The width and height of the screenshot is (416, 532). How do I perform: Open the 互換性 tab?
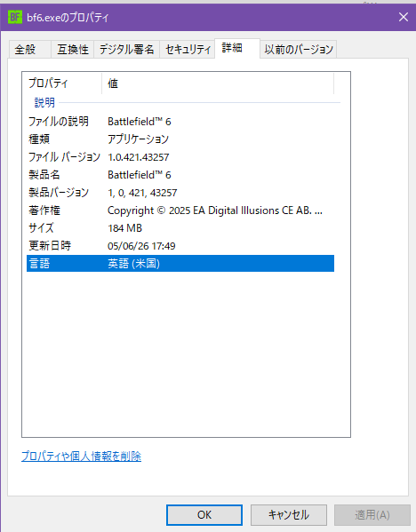click(x=72, y=50)
